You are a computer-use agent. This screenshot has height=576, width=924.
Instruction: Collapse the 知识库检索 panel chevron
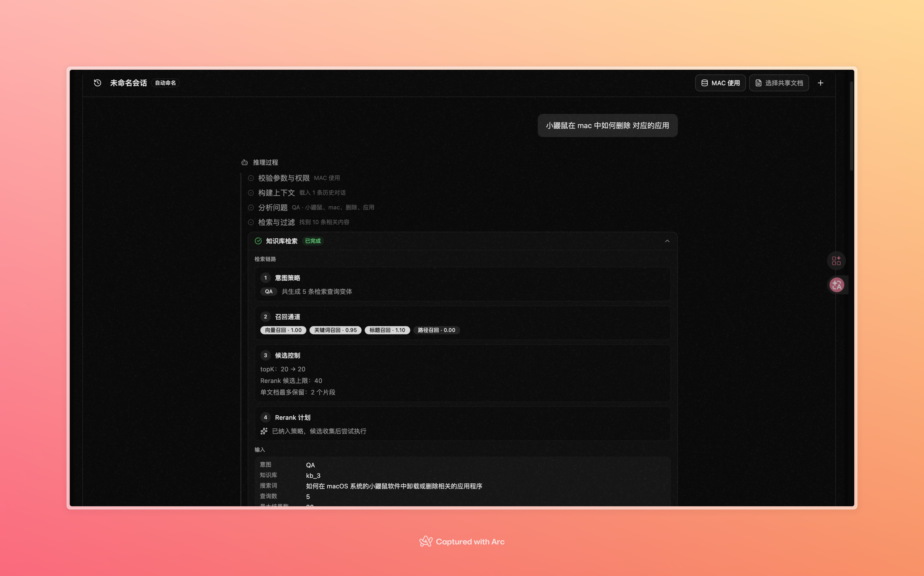(667, 241)
